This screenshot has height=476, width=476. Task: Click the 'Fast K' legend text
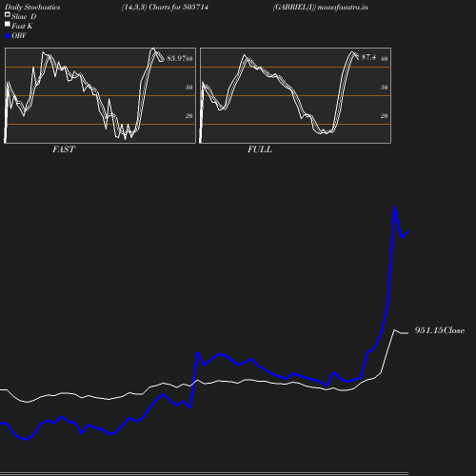click(x=22, y=26)
